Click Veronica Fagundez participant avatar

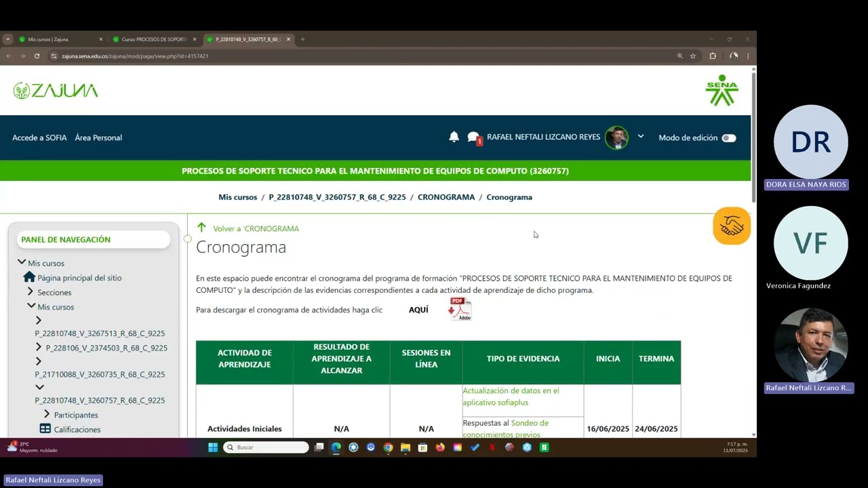coord(810,243)
